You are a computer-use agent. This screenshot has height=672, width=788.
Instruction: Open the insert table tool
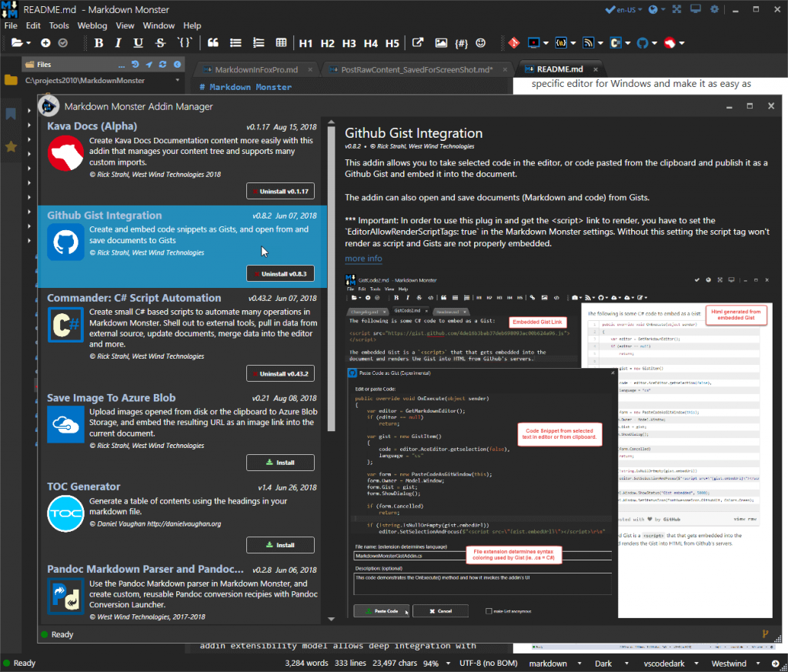pos(282,43)
